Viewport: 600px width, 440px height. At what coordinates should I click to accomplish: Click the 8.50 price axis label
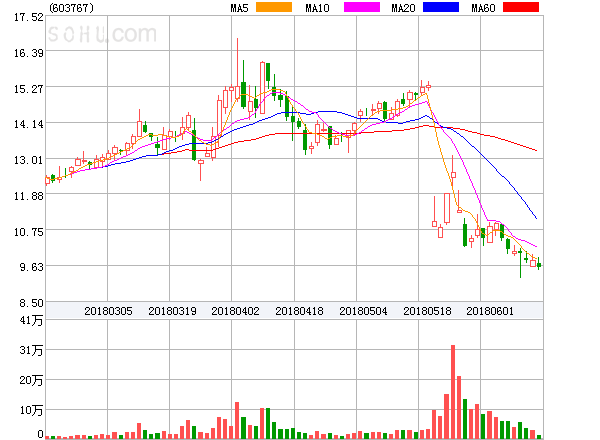click(31, 303)
